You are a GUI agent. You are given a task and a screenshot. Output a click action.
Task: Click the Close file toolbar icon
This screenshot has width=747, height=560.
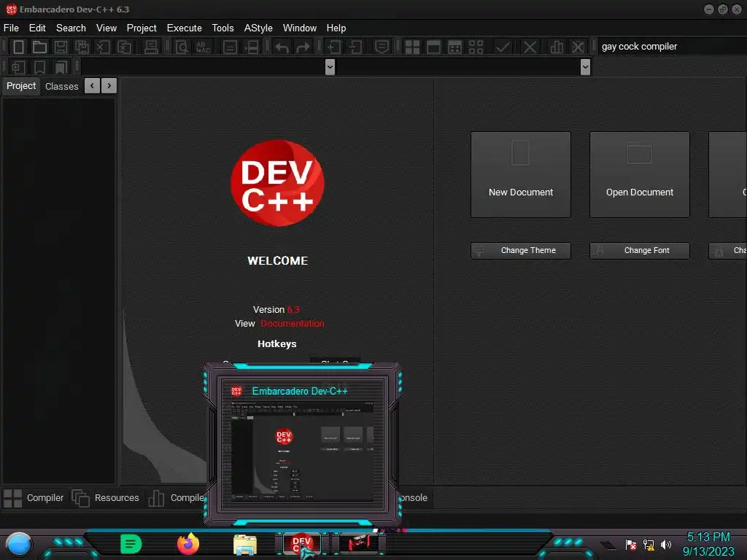[103, 47]
